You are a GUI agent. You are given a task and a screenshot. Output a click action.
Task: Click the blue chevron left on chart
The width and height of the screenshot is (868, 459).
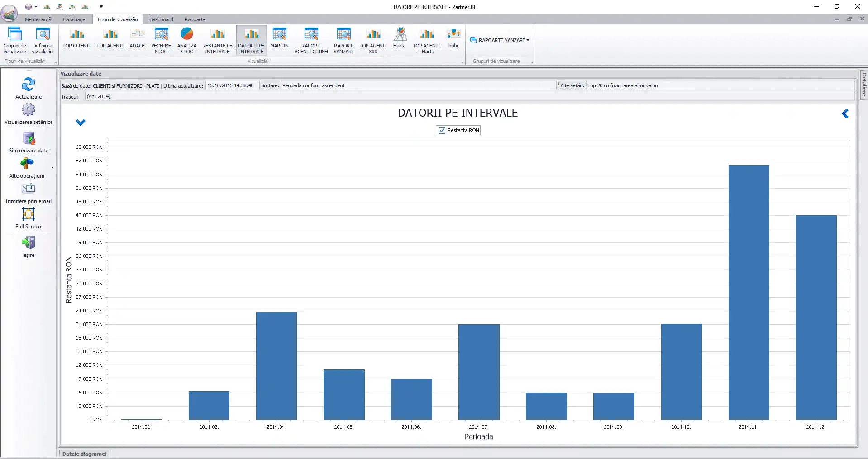pos(845,114)
